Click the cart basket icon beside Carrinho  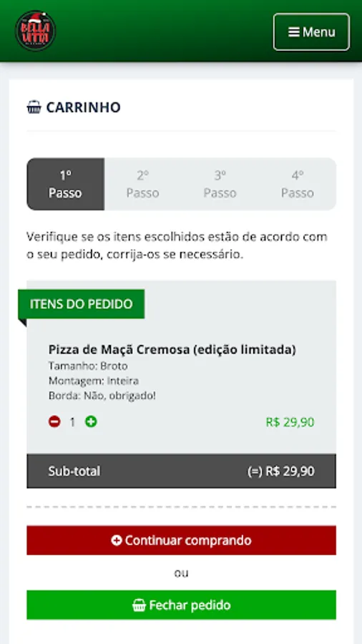(x=34, y=107)
